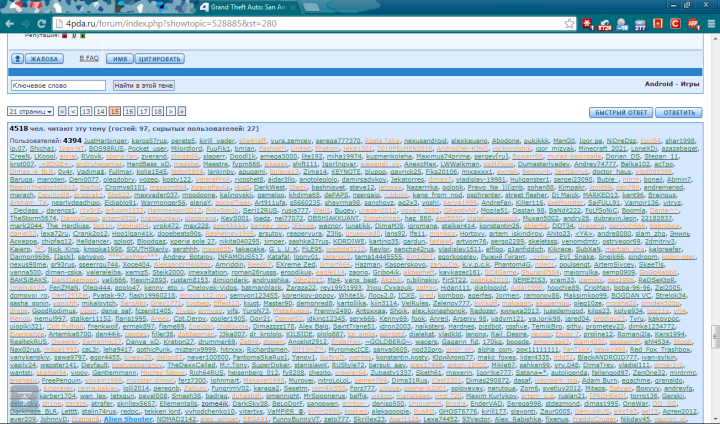This screenshot has width=720, height=424.
Task: Open user Phantom4G's profile link
Action: pyautogui.click(x=512, y=265)
